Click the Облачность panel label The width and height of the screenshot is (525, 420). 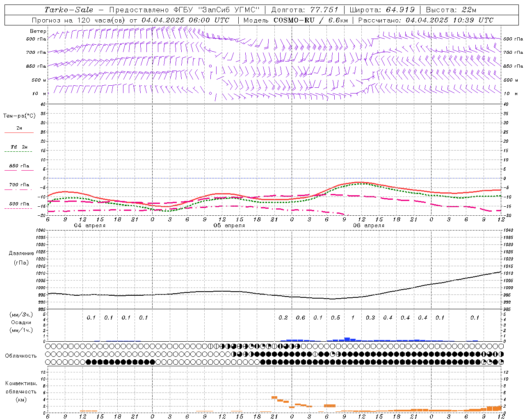click(x=21, y=356)
